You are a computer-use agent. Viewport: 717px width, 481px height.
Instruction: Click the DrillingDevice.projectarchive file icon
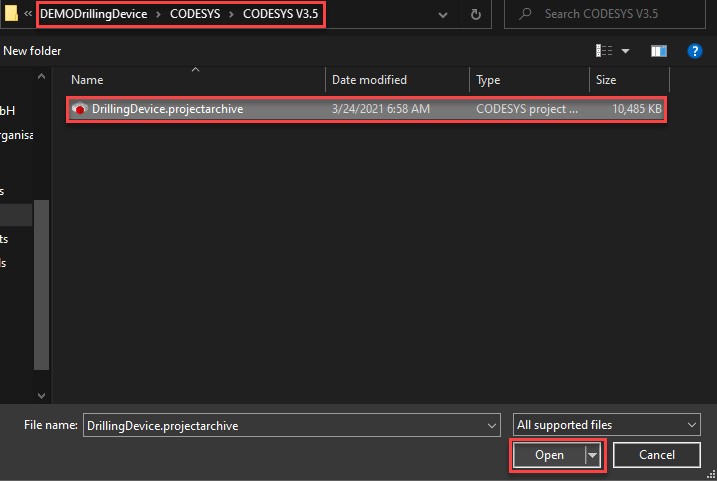click(x=80, y=109)
